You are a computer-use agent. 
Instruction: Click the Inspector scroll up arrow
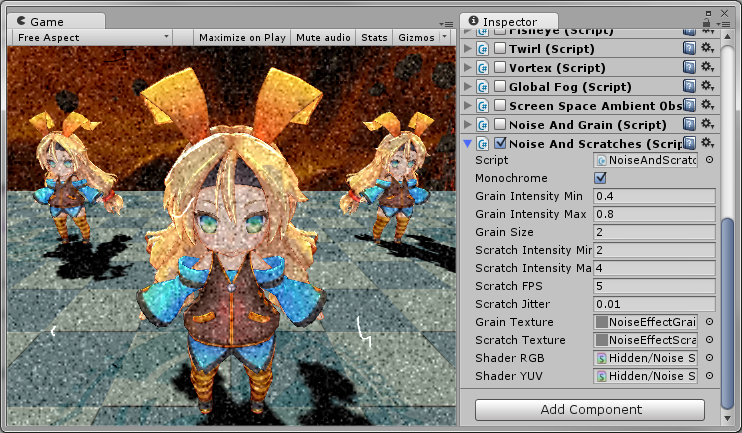pos(727,36)
